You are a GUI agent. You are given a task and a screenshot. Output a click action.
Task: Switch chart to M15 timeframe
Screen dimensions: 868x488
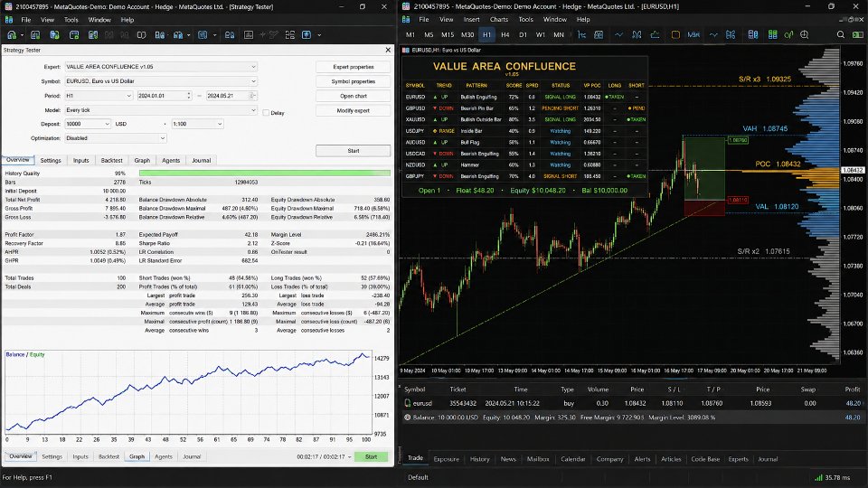(x=448, y=34)
